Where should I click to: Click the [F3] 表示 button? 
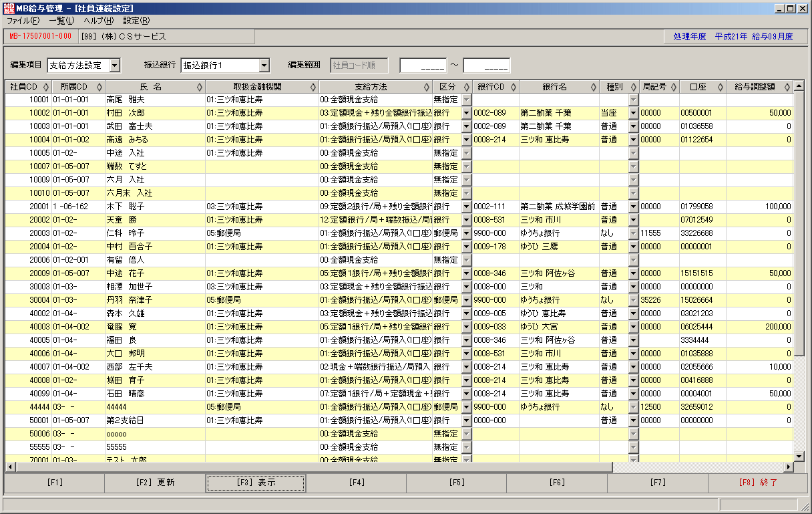click(256, 483)
